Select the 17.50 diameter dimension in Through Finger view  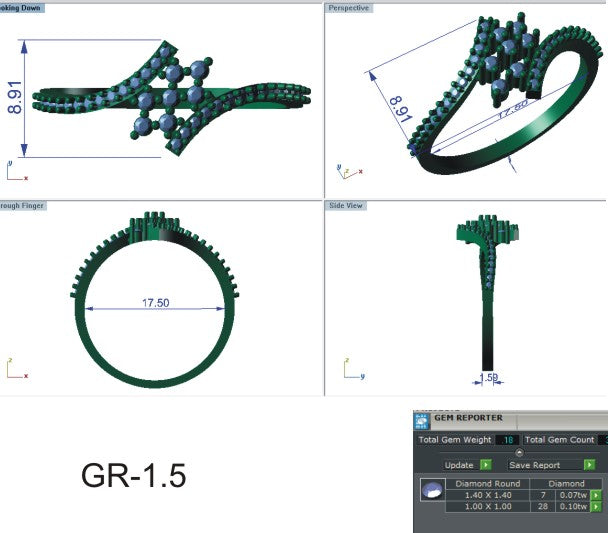155,302
